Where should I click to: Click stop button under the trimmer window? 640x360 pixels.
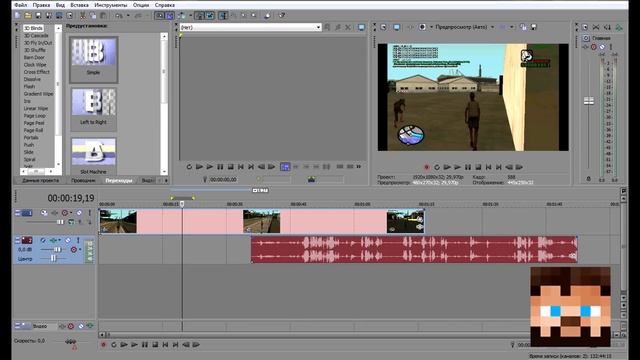click(x=230, y=167)
